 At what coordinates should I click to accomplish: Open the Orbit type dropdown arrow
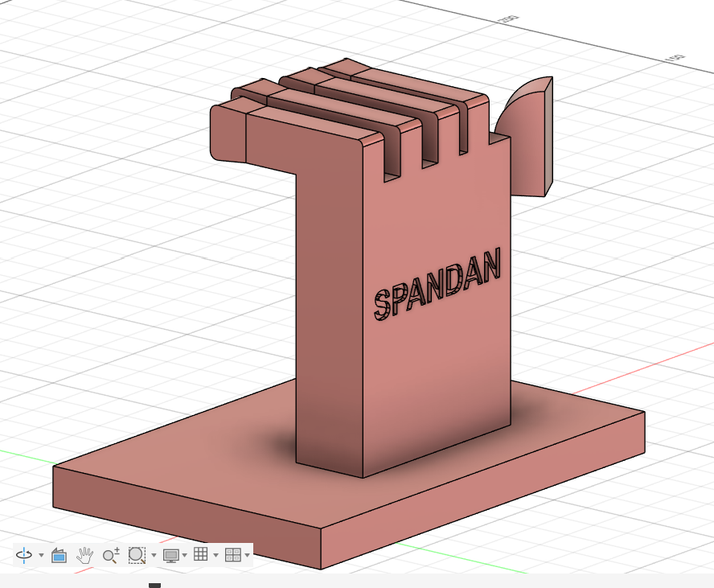point(42,555)
